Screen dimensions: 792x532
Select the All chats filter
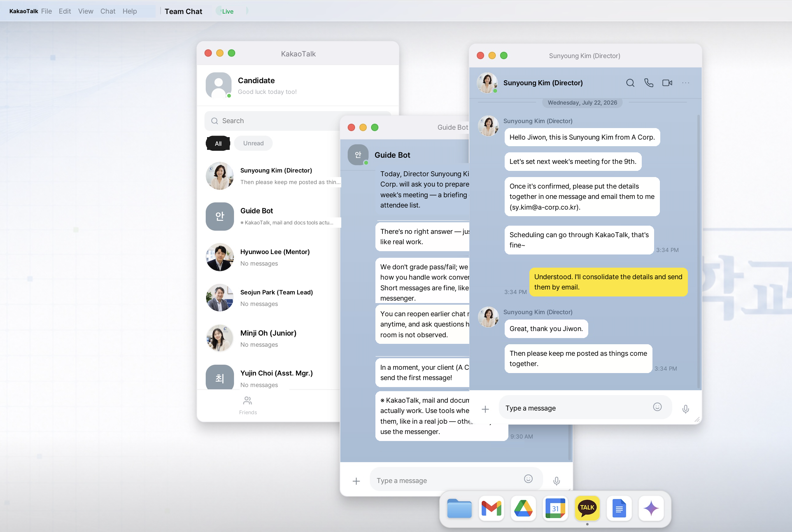click(x=218, y=143)
